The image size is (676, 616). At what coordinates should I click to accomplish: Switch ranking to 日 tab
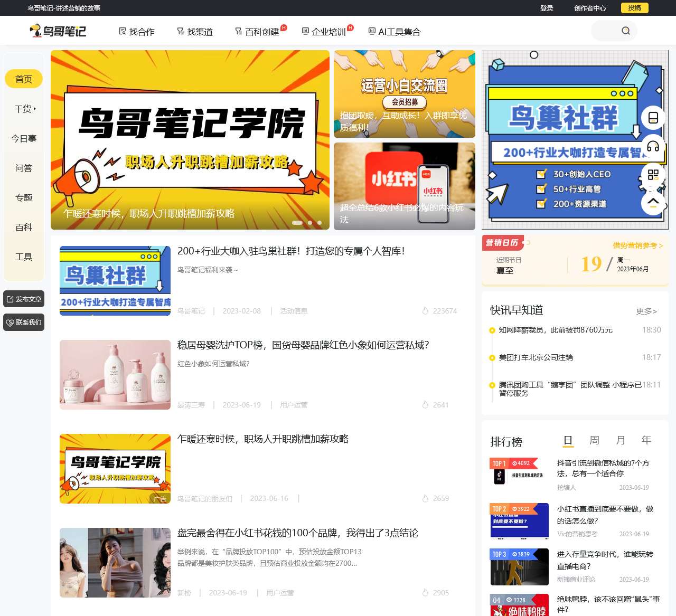(568, 440)
